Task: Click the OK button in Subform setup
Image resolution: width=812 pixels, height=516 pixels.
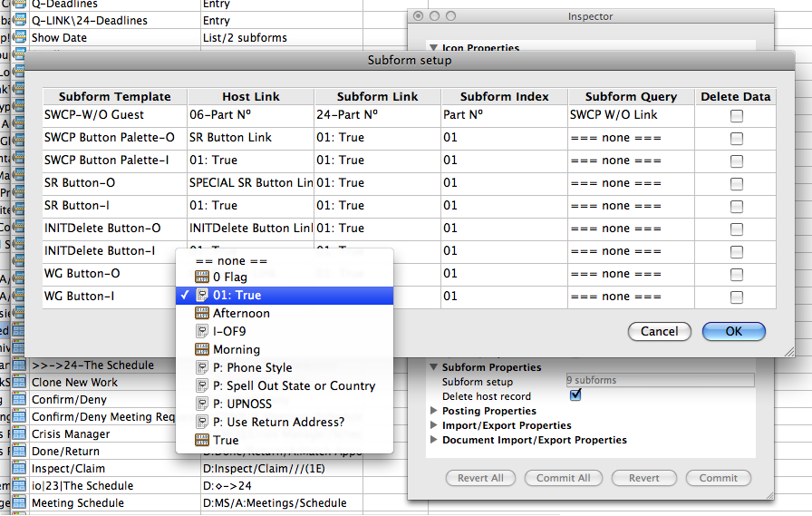Action: (733, 332)
